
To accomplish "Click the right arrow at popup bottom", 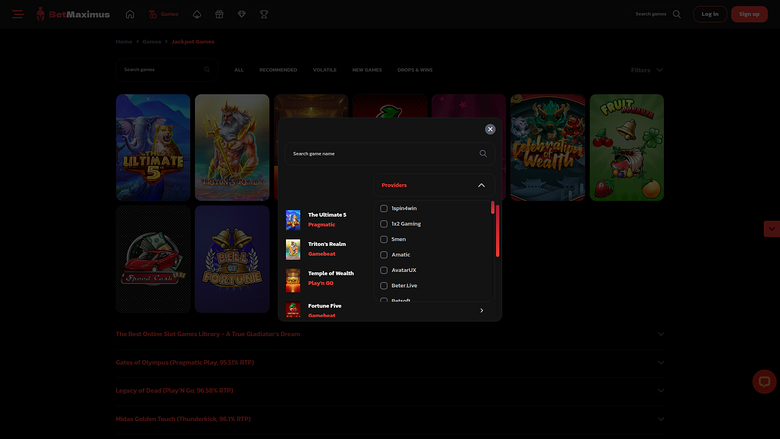I will pyautogui.click(x=482, y=310).
